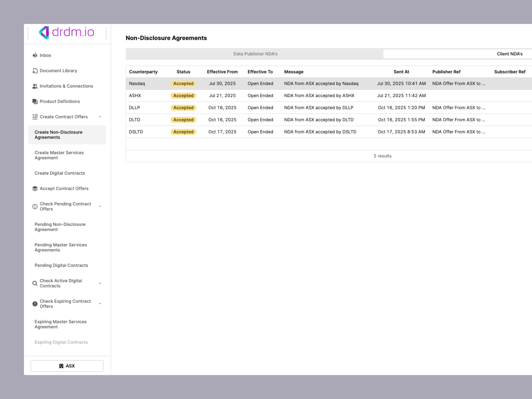Click 'NDA from ASX accepted by ASHX' message
Screen dimensions: 532x399
tap(319, 95)
